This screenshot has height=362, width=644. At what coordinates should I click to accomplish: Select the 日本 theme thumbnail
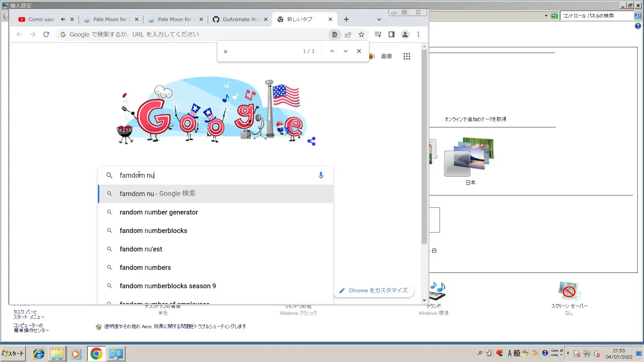click(x=470, y=158)
